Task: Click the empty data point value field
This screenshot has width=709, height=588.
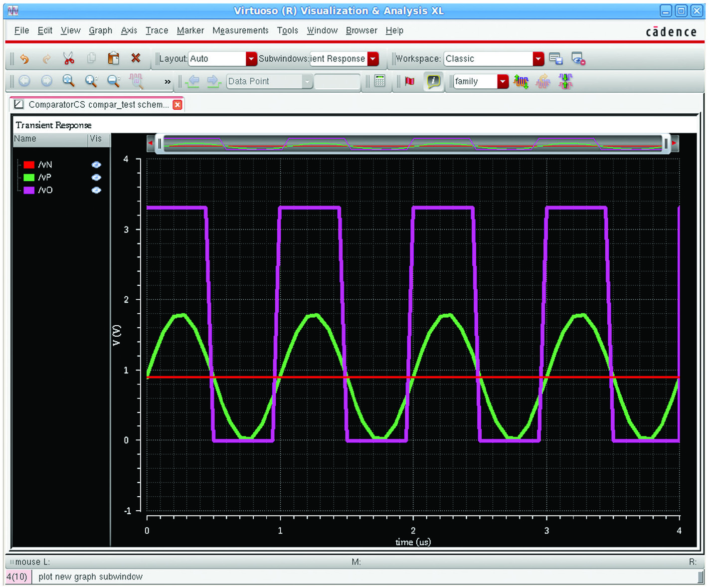Action: [x=338, y=81]
